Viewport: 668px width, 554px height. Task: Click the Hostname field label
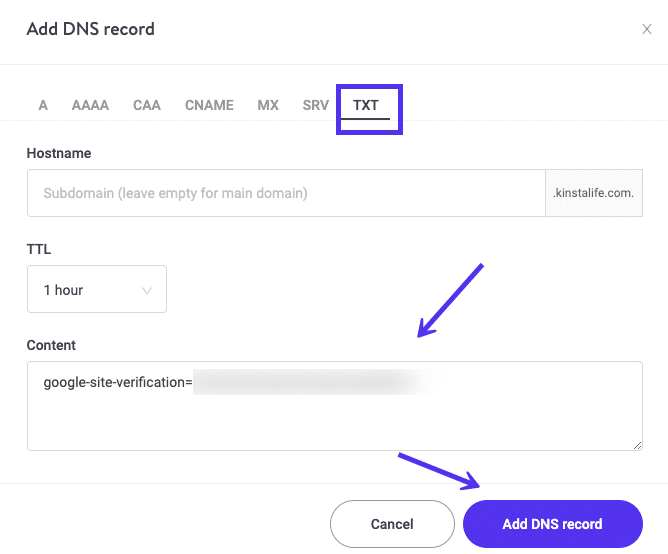coord(59,154)
